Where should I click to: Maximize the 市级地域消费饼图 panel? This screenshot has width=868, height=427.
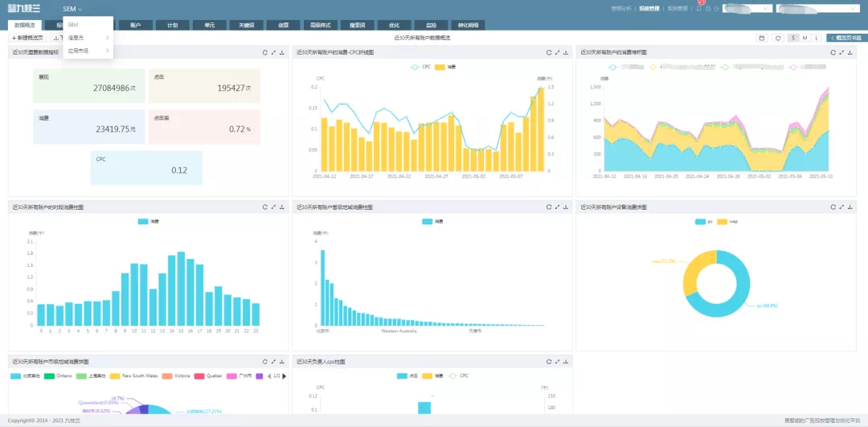tap(273, 361)
